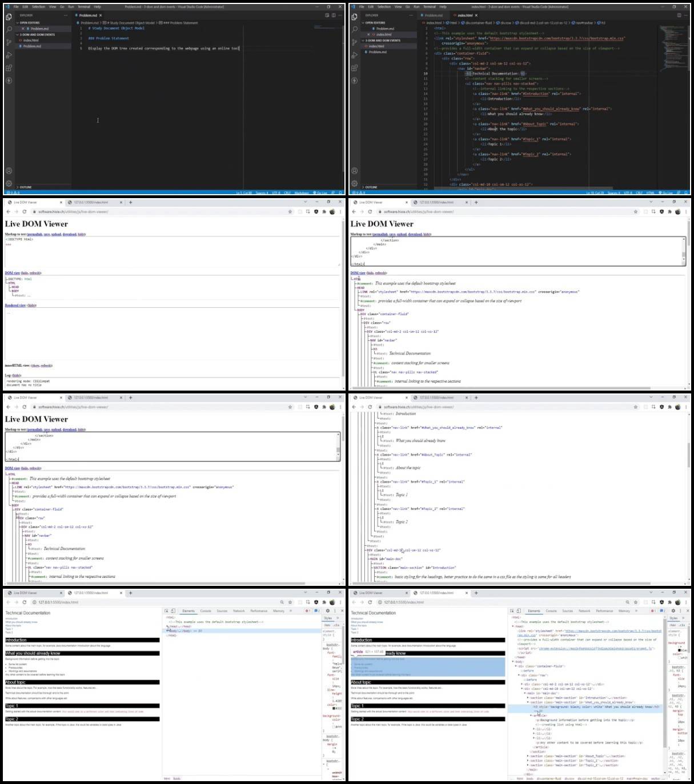The height and width of the screenshot is (784, 694).
Task: Click zoom magnifier icon in address bar beside collapsed DevTools
Action: coord(282,602)
